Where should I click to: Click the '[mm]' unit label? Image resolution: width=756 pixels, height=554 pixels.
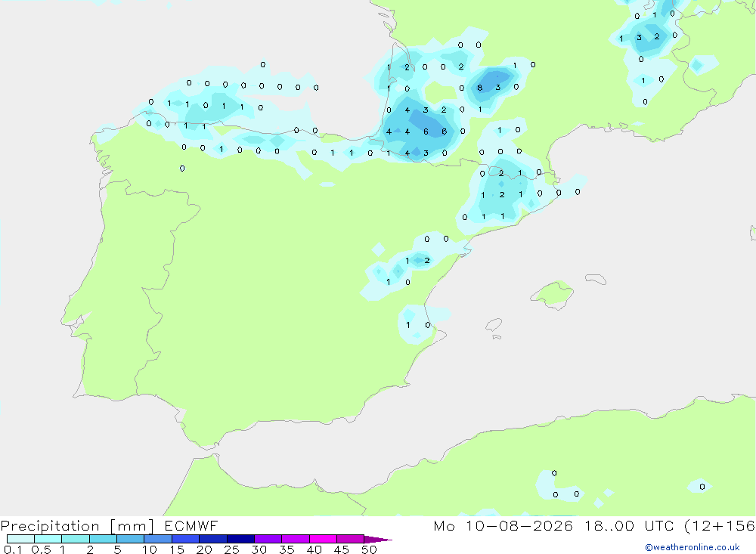(x=132, y=526)
